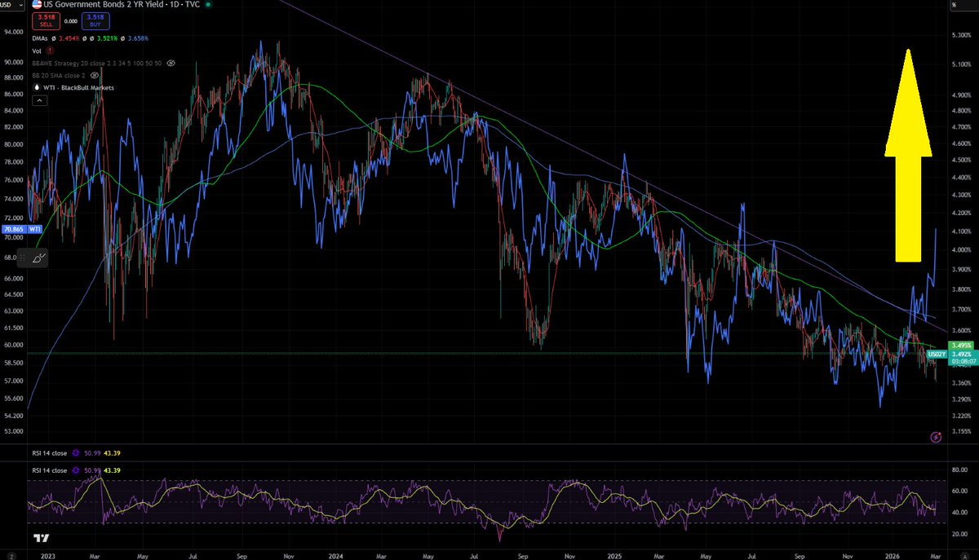
Task: Select the BBAWE Strategy indicator legend
Action: (x=97, y=64)
